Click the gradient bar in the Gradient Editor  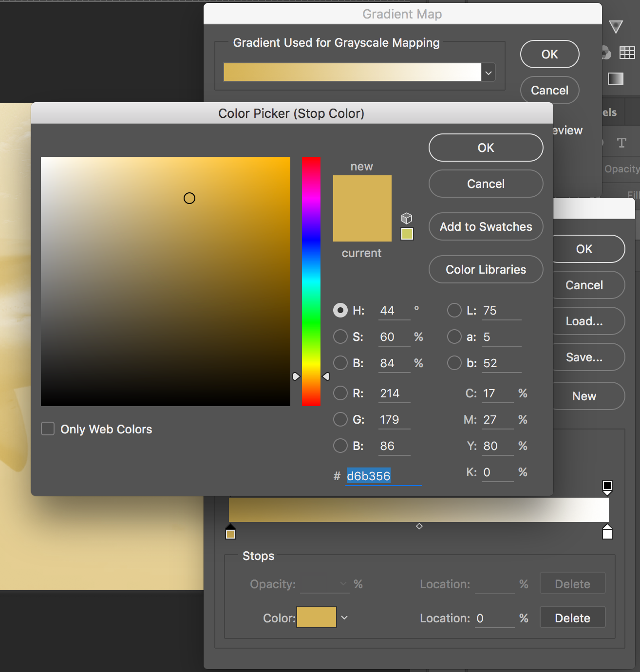(x=419, y=510)
